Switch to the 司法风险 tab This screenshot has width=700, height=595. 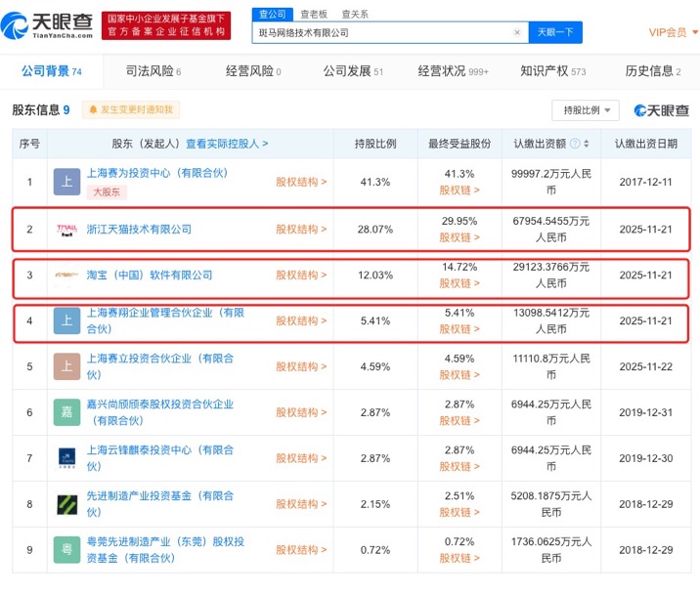tap(153, 71)
